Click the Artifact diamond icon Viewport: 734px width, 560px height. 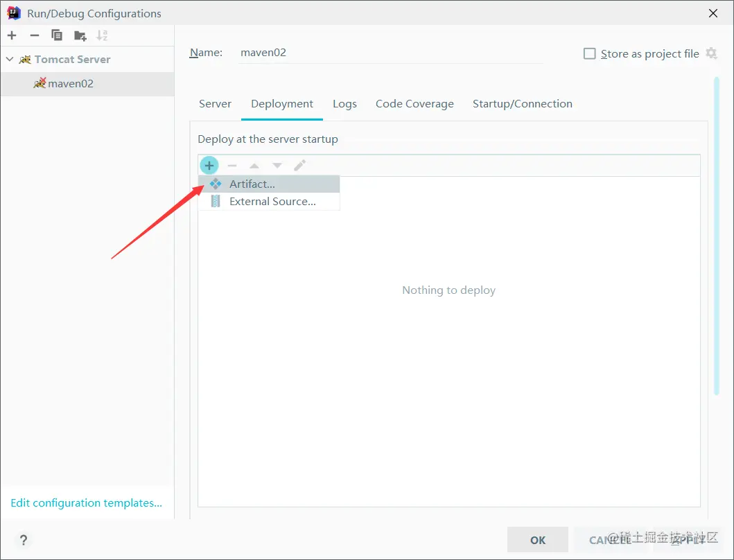216,184
